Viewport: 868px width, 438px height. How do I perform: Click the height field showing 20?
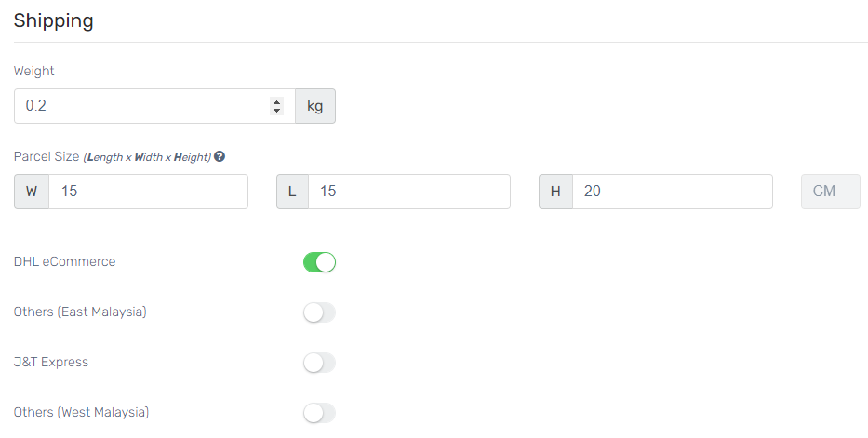point(672,192)
